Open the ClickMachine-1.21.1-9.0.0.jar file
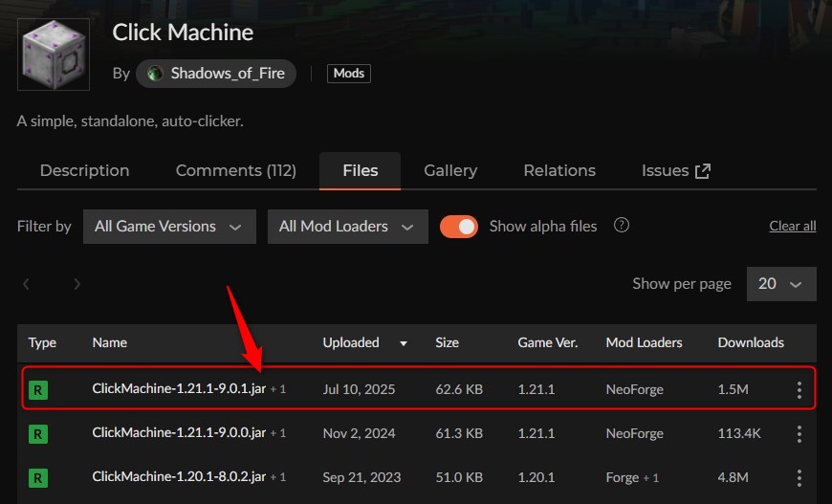The width and height of the screenshot is (832, 504). pos(179,433)
